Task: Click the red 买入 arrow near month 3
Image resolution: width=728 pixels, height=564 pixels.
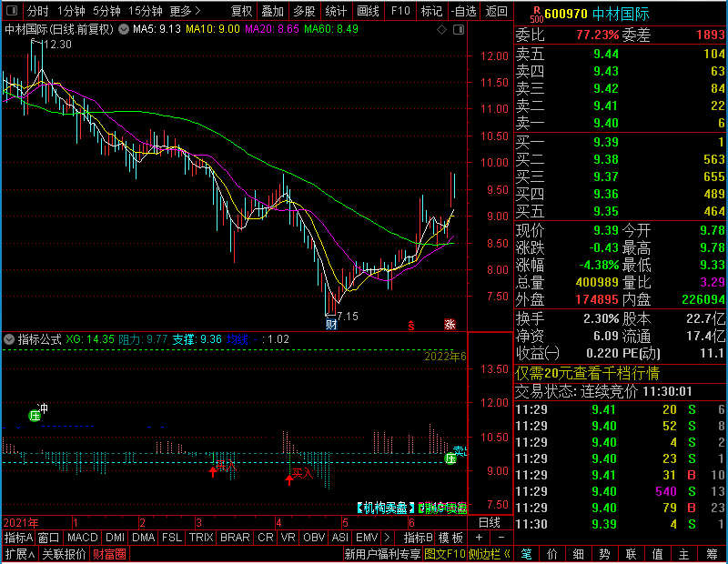Action: coord(213,471)
